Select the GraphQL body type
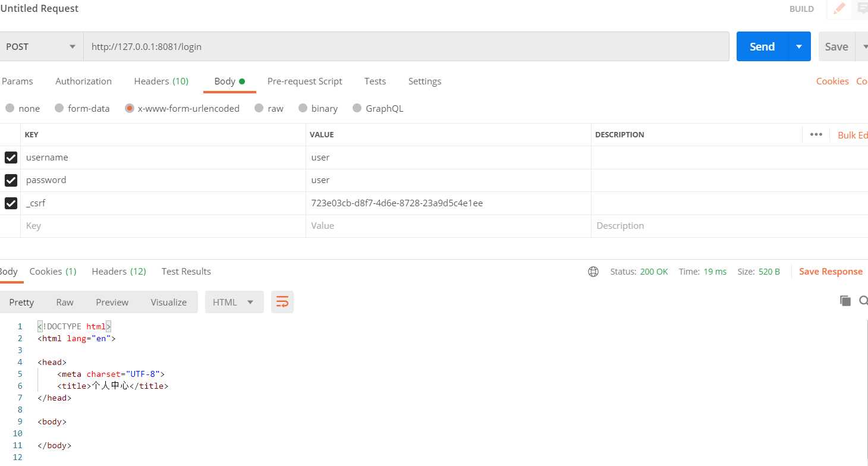868x466 pixels. tap(378, 108)
